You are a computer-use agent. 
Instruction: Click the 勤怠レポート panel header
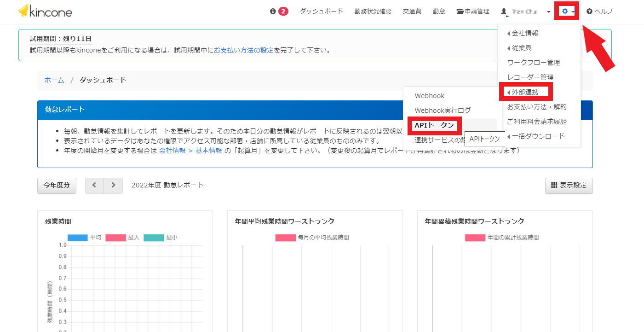315,110
